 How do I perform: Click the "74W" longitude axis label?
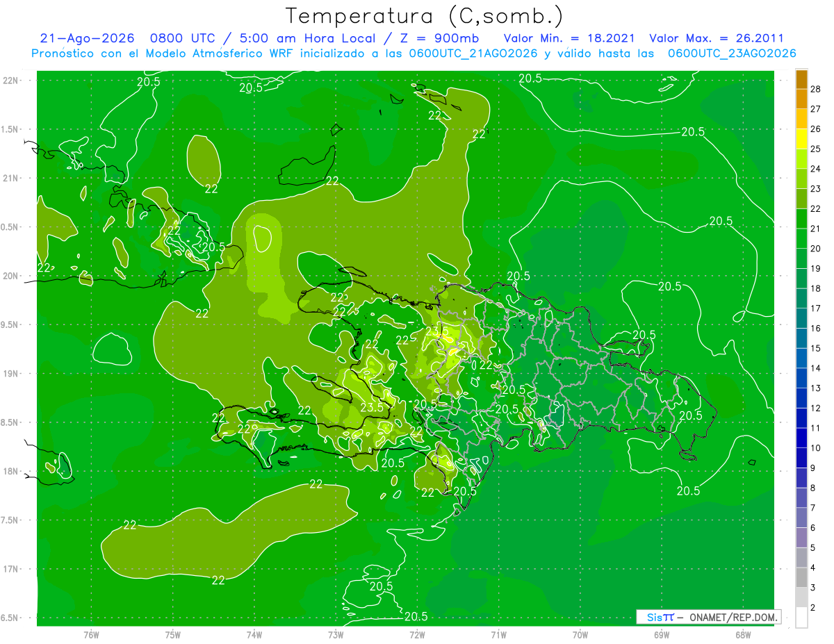254,634
